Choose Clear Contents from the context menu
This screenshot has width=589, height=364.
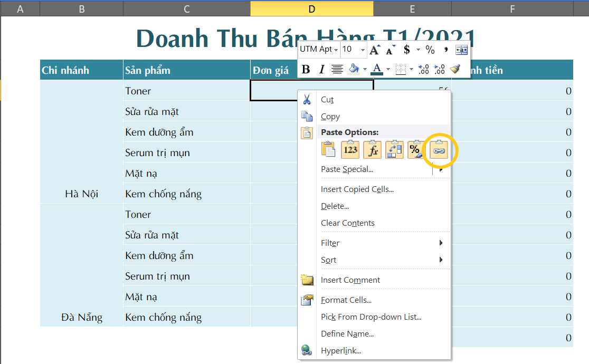click(347, 223)
